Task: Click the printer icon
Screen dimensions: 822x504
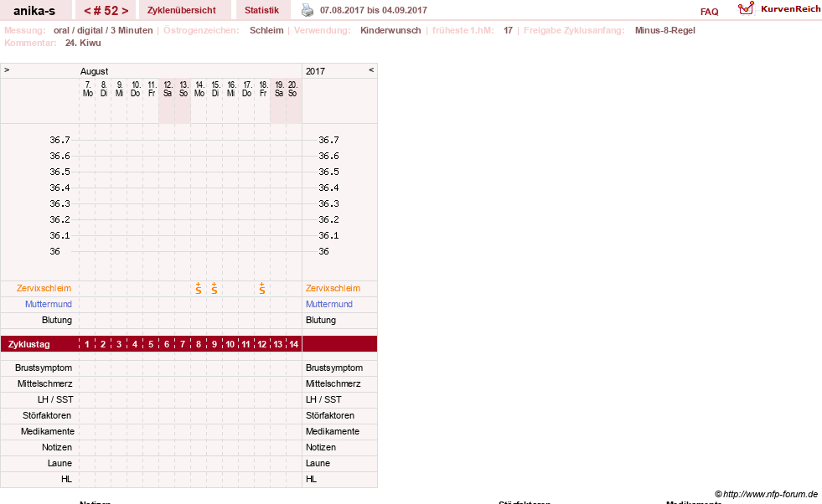Action: click(x=308, y=10)
